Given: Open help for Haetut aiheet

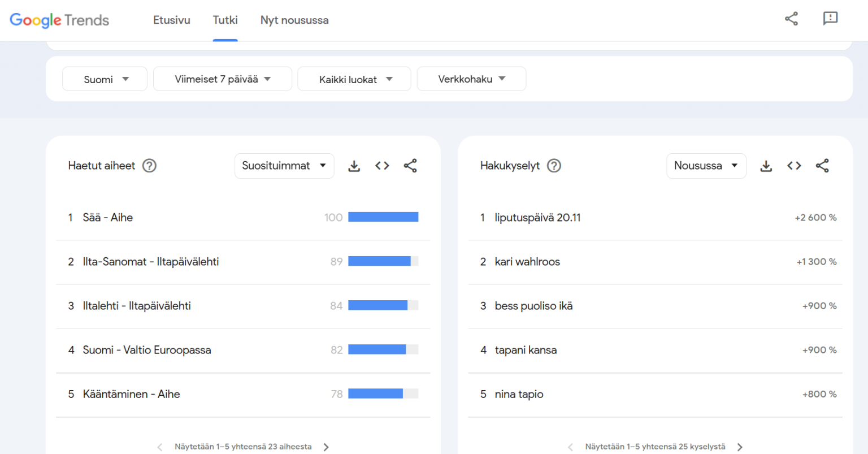Looking at the screenshot, I should coord(149,166).
